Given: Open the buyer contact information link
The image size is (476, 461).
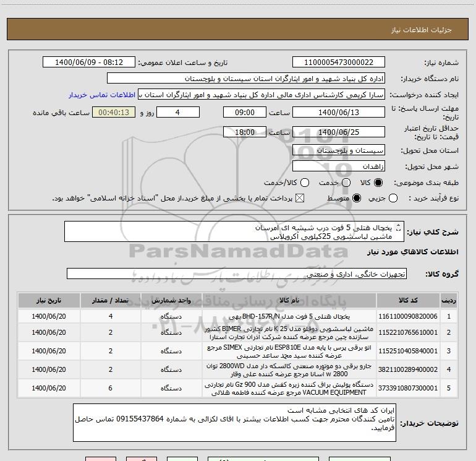Looking at the screenshot, I should point(102,95).
